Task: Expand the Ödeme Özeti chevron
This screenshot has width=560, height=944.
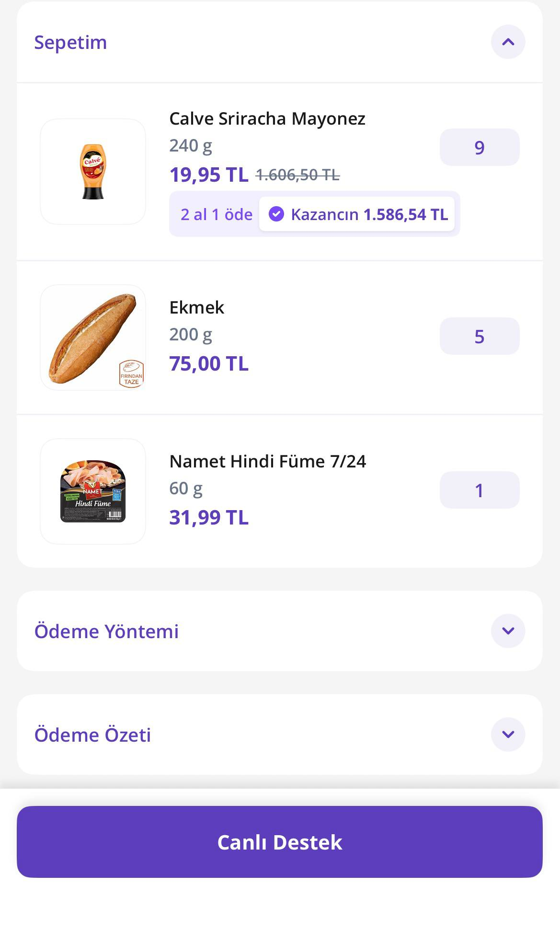Action: click(508, 734)
